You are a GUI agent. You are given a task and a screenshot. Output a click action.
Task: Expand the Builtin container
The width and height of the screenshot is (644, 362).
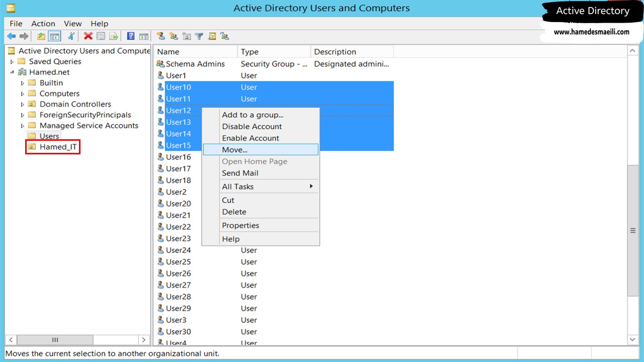tap(23, 83)
